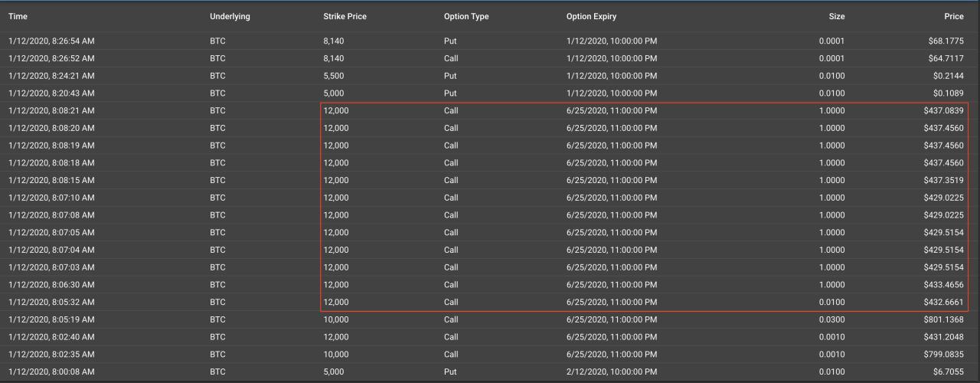Click the 1/12/2020, 8:07:03 AM time cell

[x=51, y=267]
